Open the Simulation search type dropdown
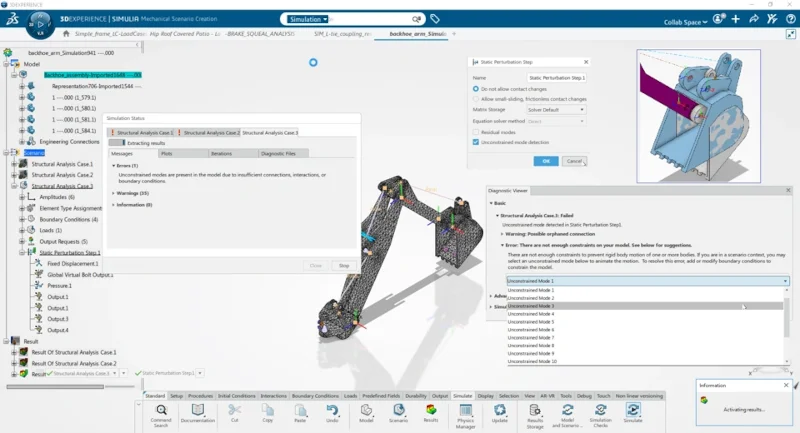 [308, 19]
